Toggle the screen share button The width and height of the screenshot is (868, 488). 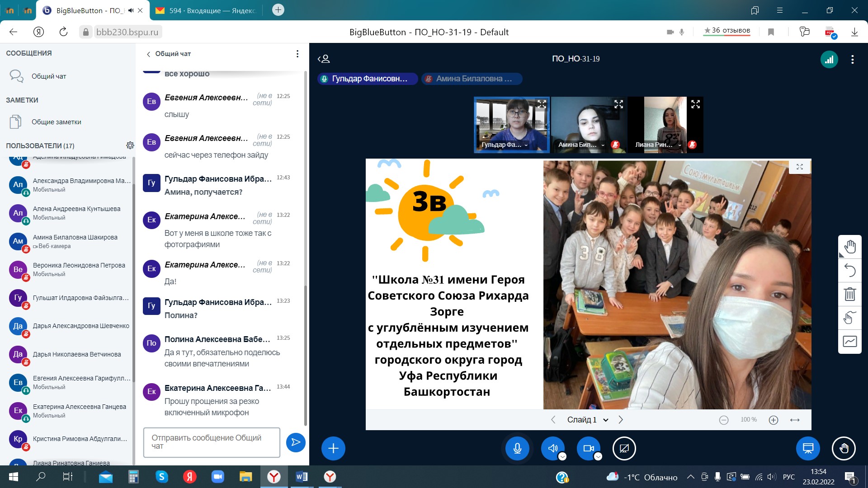pos(624,448)
